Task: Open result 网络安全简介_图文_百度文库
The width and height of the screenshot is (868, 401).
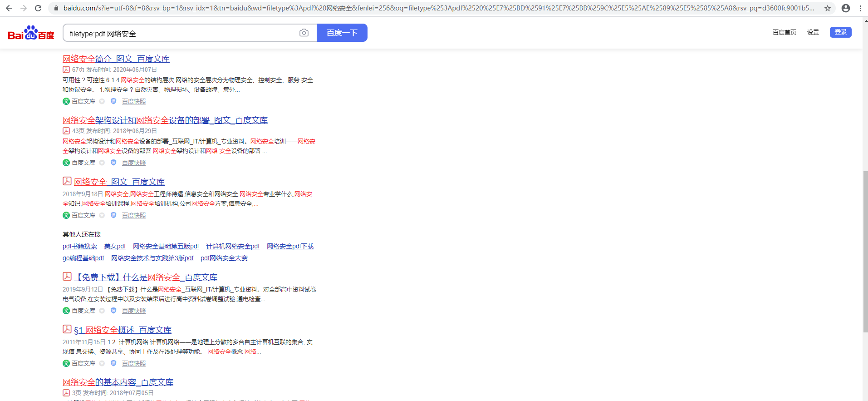Action: [x=116, y=59]
